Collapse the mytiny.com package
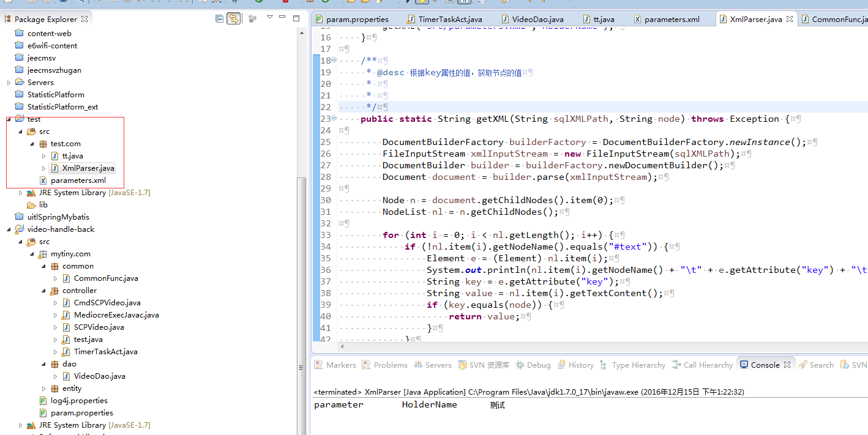This screenshot has height=435, width=868. click(32, 254)
